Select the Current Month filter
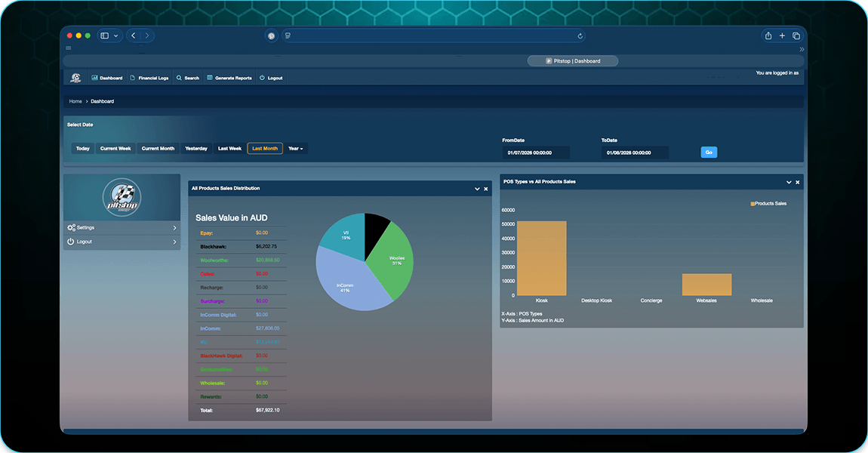 [158, 149]
